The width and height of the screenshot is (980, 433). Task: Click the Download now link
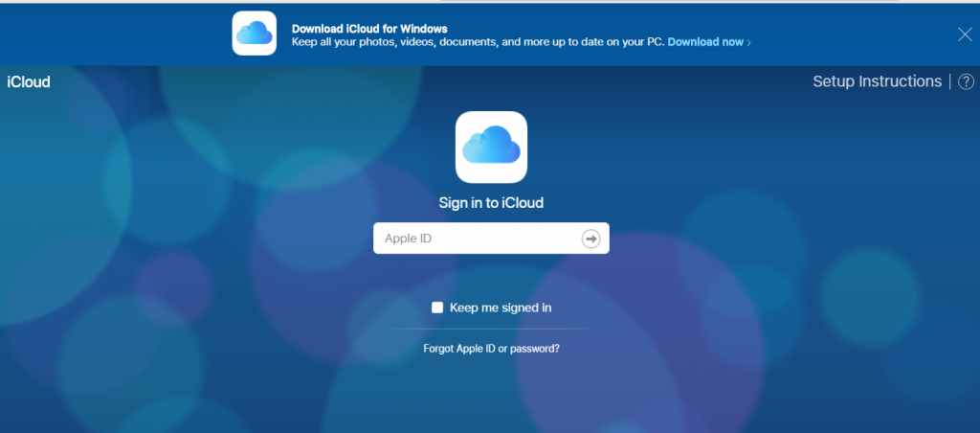pos(709,42)
